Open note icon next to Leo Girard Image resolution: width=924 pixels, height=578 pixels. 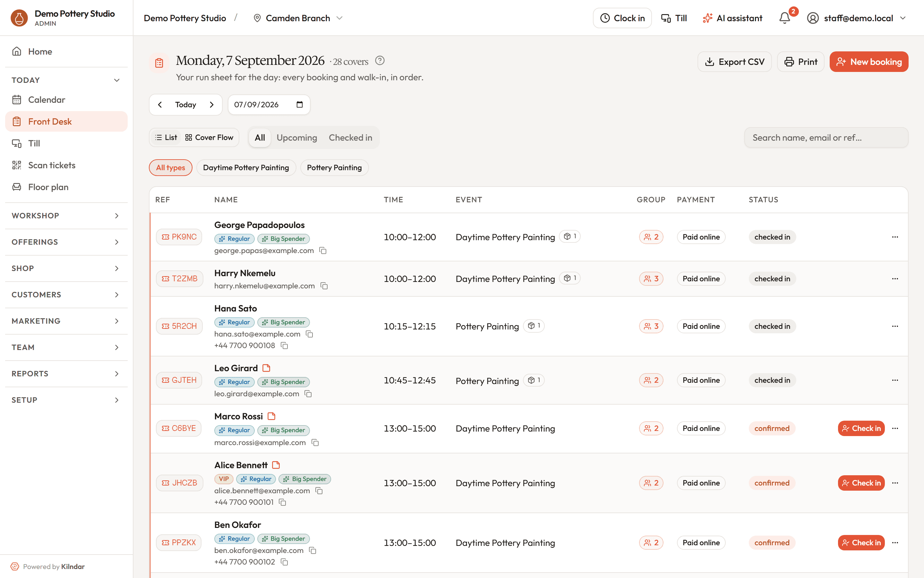click(x=267, y=368)
